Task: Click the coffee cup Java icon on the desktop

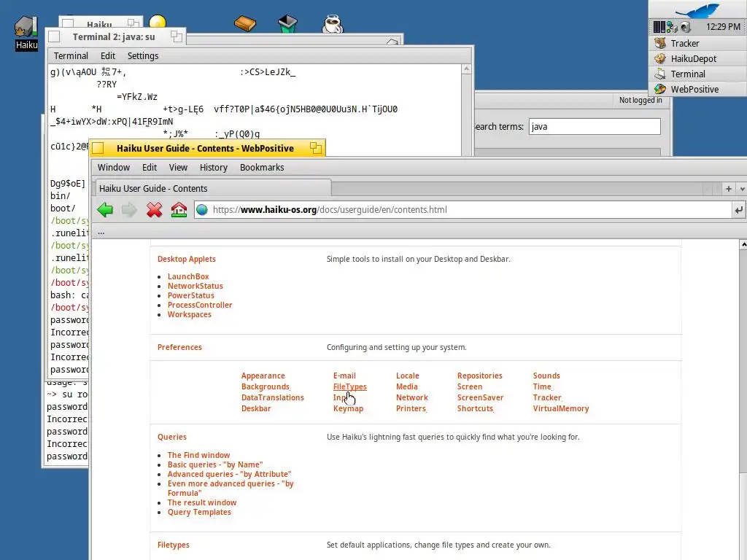Action: click(x=332, y=24)
